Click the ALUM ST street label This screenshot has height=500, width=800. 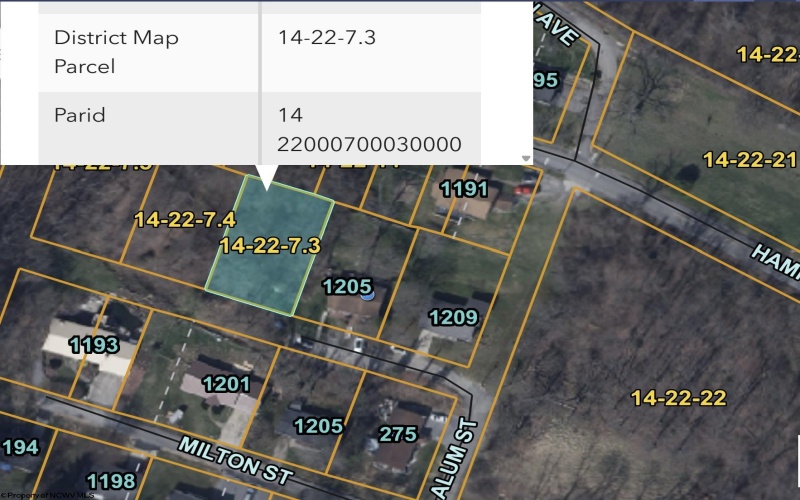(x=455, y=459)
